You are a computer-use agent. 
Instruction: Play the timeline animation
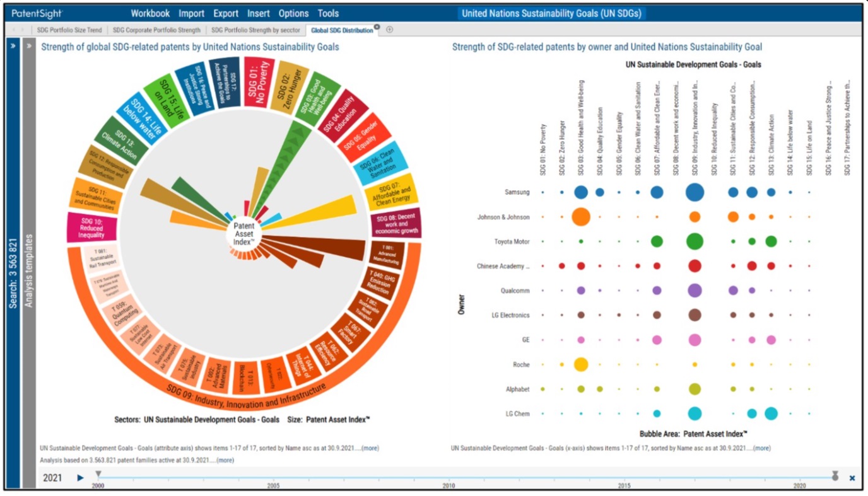(80, 478)
